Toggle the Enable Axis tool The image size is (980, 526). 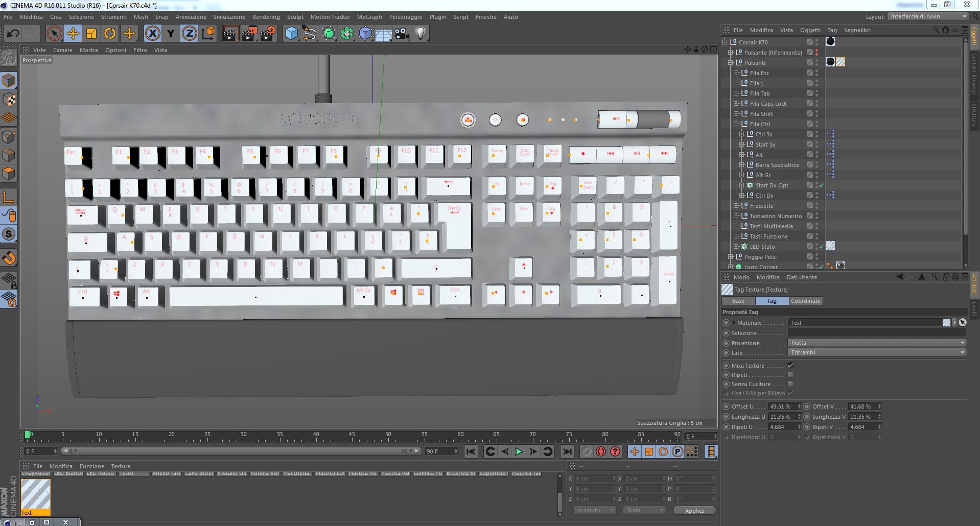9,197
